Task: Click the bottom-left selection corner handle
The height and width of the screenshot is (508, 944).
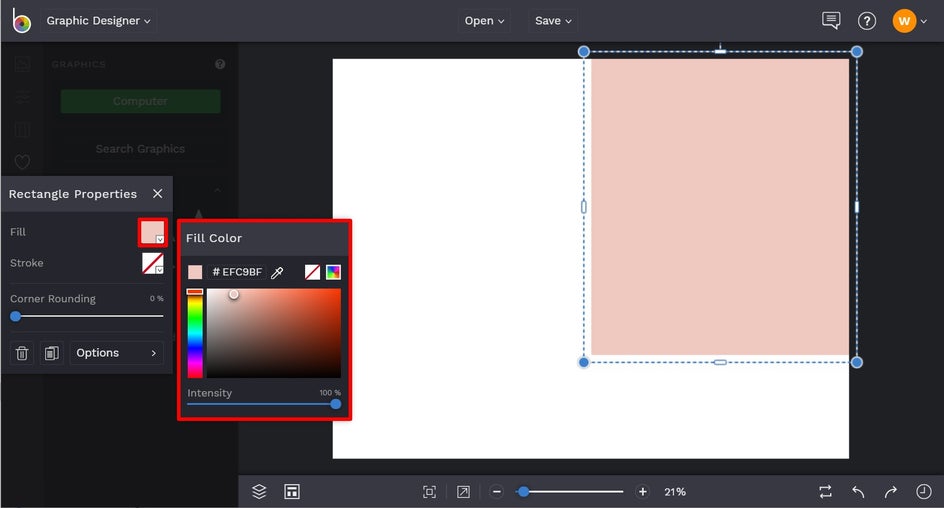Action: pyautogui.click(x=583, y=362)
